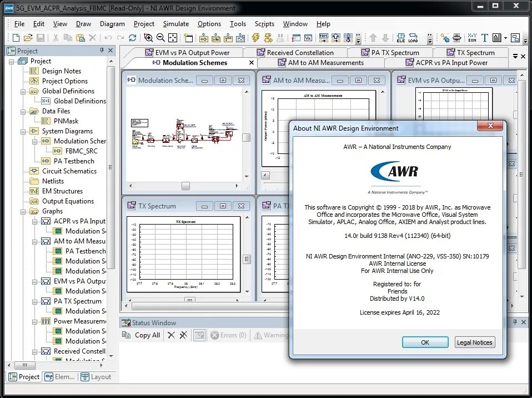Click the Project tree horizontal scrollbar thumb
Screen dimensions: 532x398
coord(24,365)
